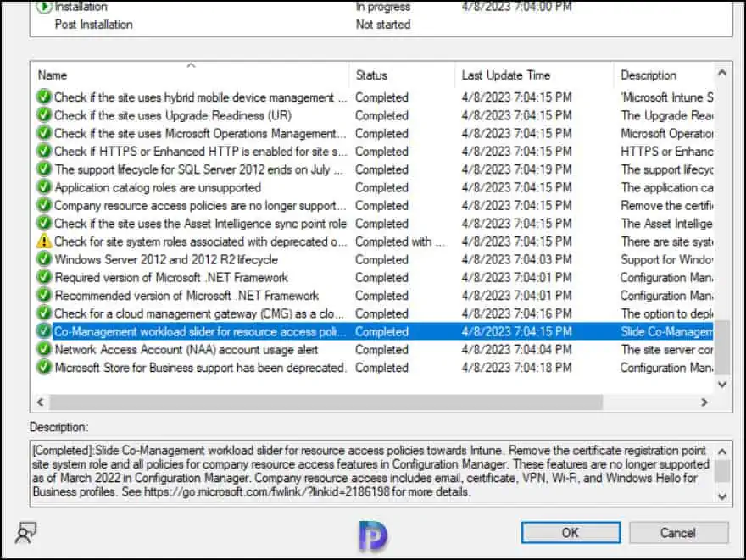Screen dimensions: 746x560
Task: Click the description box scroll down arrow
Action: 722,496
